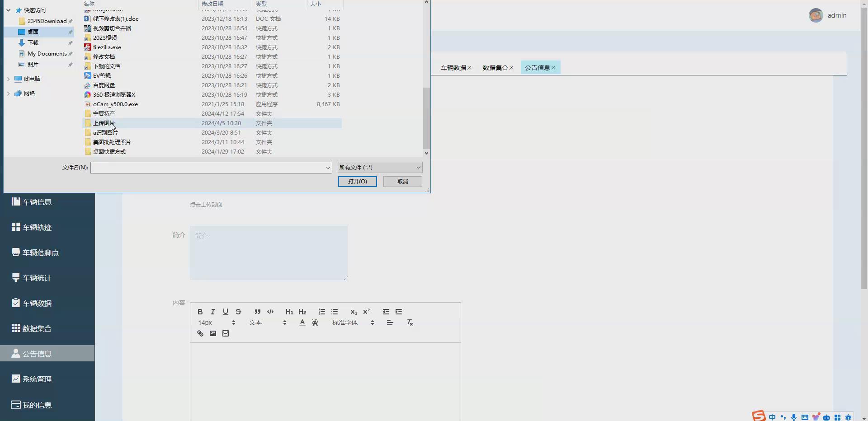Click the 打开 button in the file dialog

[357, 182]
